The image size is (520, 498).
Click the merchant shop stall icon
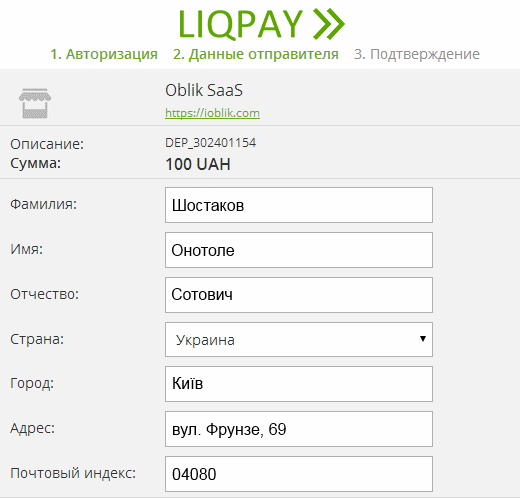(x=35, y=103)
